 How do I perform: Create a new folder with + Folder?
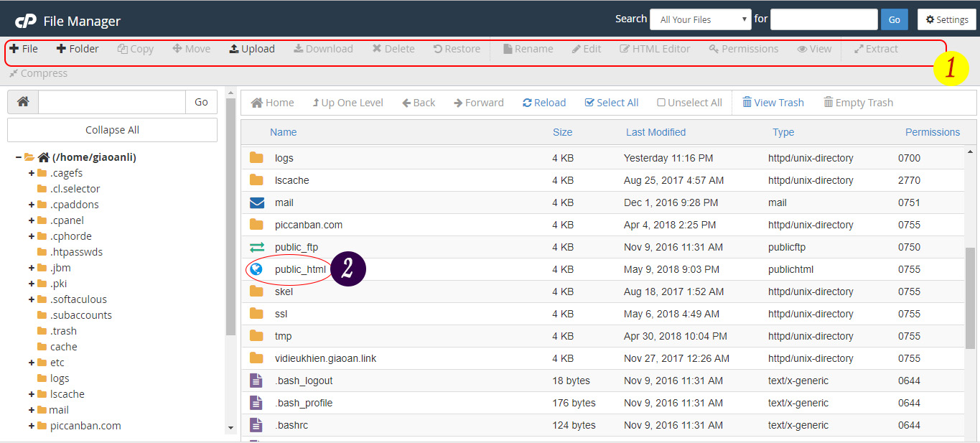click(78, 49)
